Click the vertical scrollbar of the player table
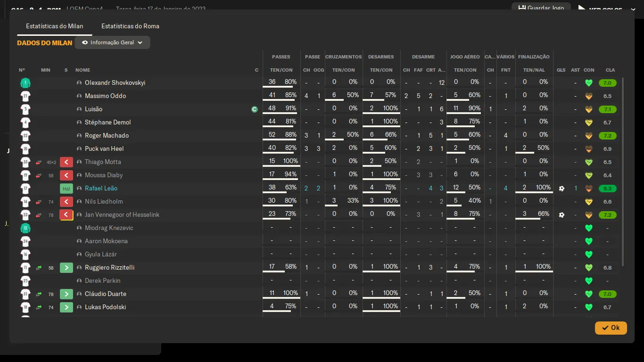 (x=623, y=170)
